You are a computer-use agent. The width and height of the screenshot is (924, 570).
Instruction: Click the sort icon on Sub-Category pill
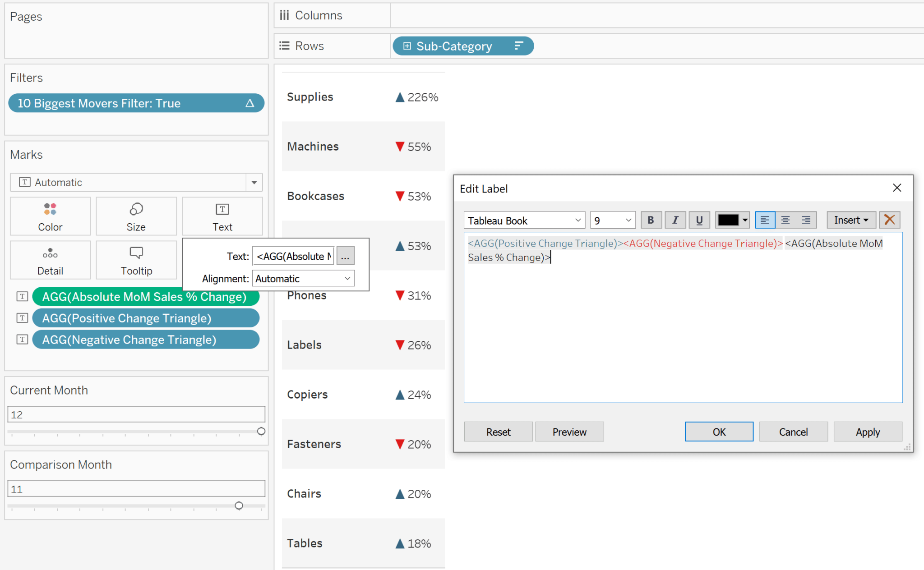[x=519, y=46]
